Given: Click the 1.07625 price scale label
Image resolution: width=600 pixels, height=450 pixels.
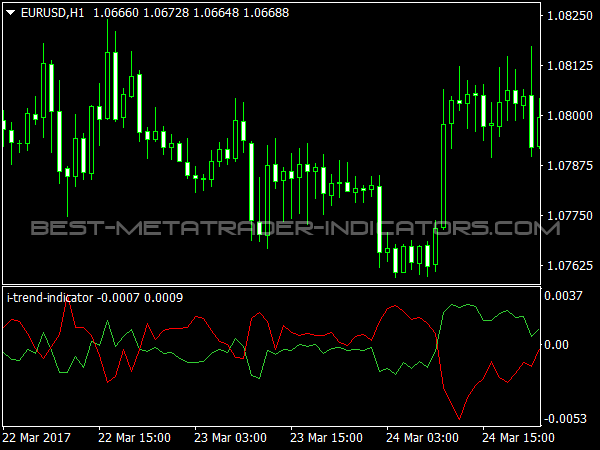Looking at the screenshot, I should tap(570, 266).
